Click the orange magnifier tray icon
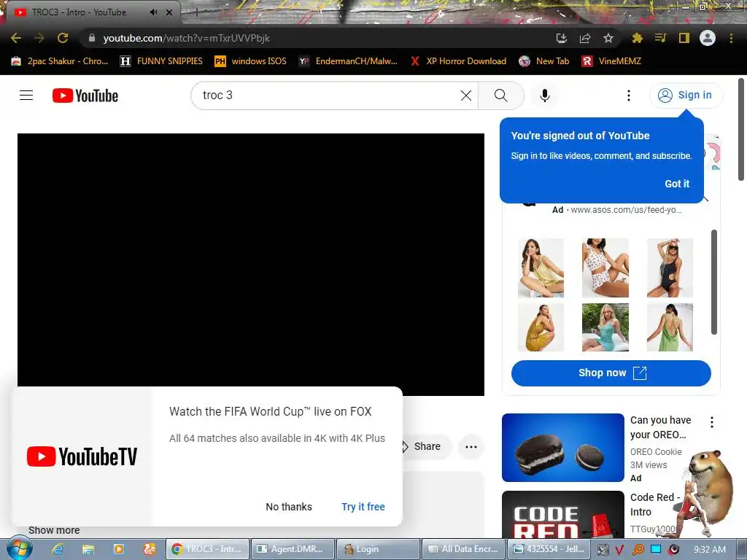The image size is (747, 560). [x=638, y=550]
